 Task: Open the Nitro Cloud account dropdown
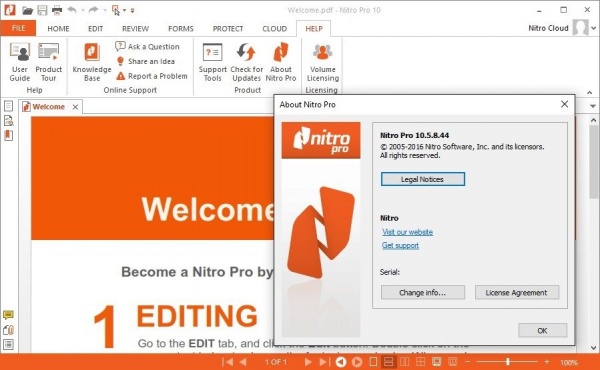593,28
